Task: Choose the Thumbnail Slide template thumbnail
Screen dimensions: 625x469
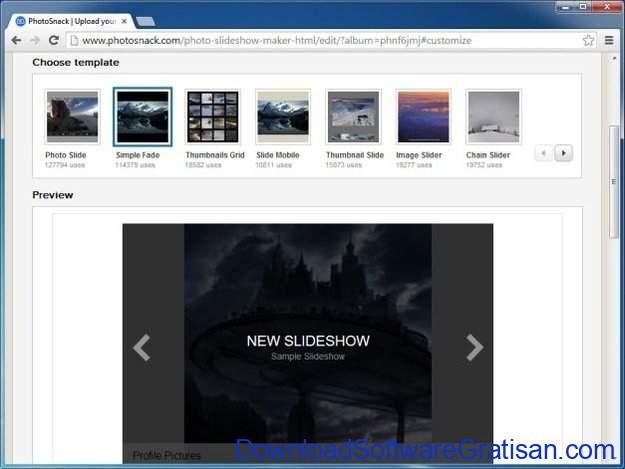Action: (353, 116)
